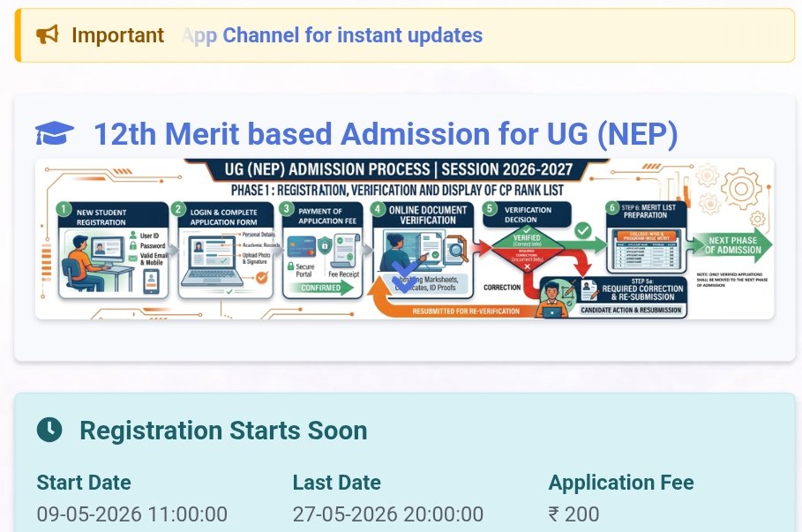Image resolution: width=802 pixels, height=532 pixels.
Task: Click the clock icon beside Registration Starts Soon
Action: pyautogui.click(x=49, y=429)
